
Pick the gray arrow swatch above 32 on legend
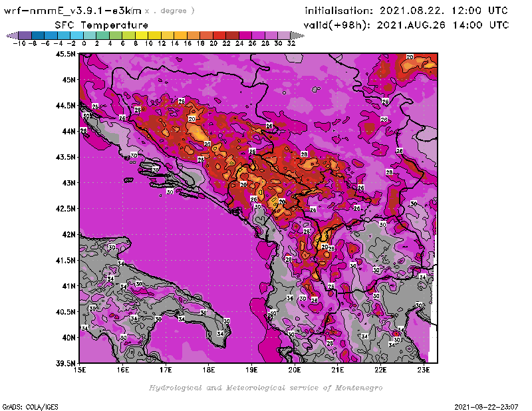click(297, 35)
